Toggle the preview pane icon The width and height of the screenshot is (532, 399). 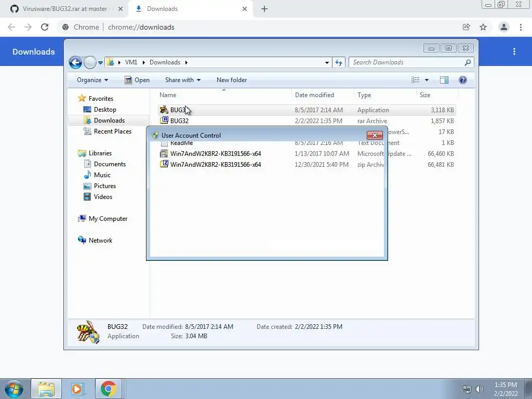point(444,80)
